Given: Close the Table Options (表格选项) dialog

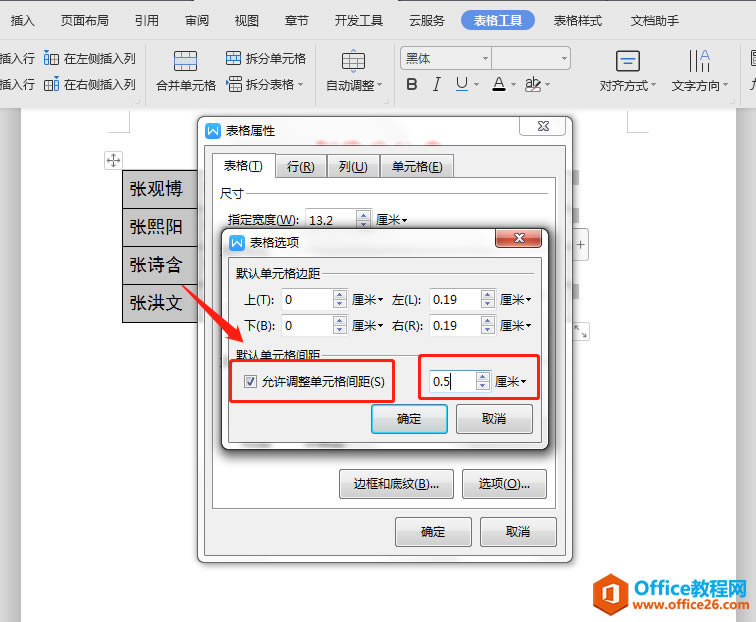Looking at the screenshot, I should [519, 238].
